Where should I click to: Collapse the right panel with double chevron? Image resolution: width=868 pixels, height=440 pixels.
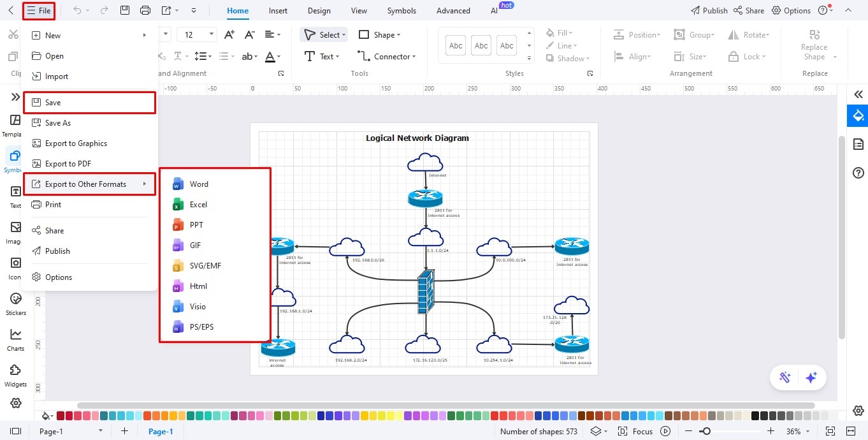pyautogui.click(x=858, y=94)
